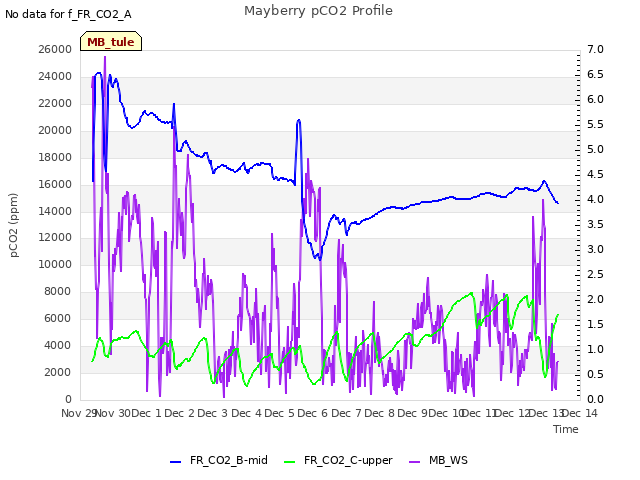Click the 12000 left axis label
Screen dimensions: 640x480
click(55, 238)
